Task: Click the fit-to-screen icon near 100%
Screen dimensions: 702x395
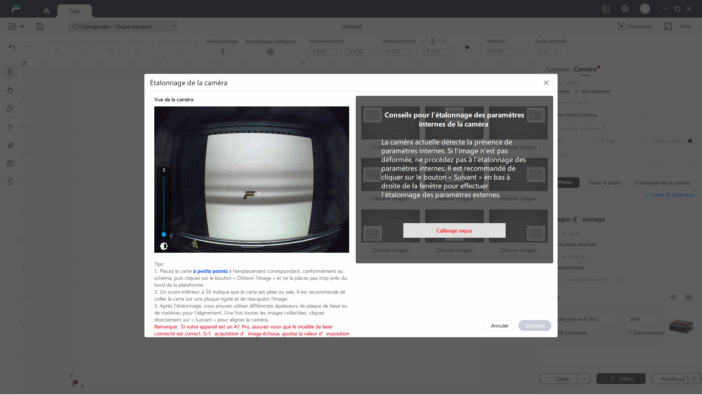Action: click(668, 26)
